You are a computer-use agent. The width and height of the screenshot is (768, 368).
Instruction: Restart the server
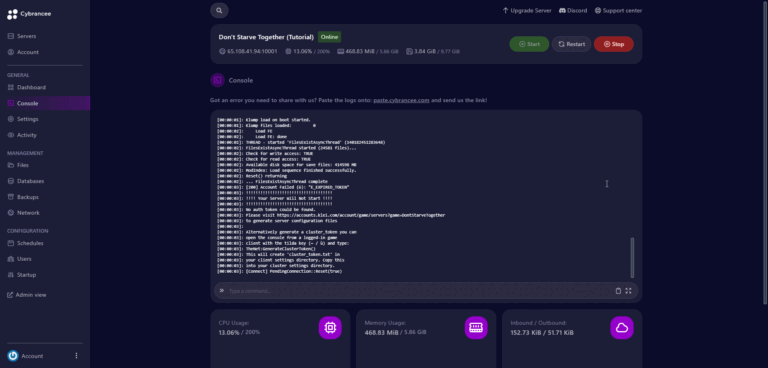pyautogui.click(x=572, y=44)
